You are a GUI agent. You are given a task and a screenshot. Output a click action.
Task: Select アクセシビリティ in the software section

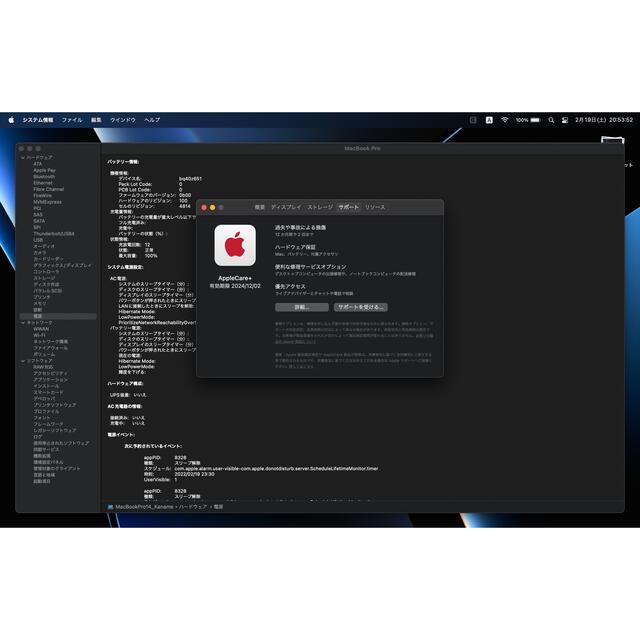point(50,373)
